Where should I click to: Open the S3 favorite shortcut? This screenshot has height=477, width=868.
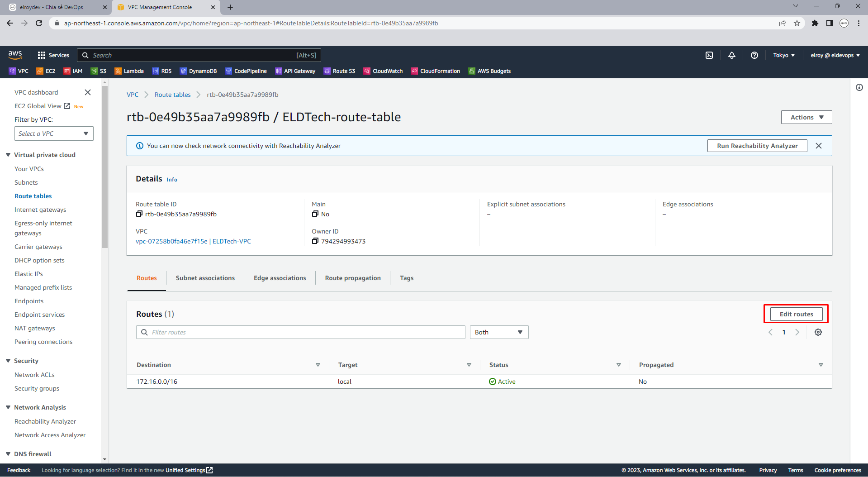[99, 71]
